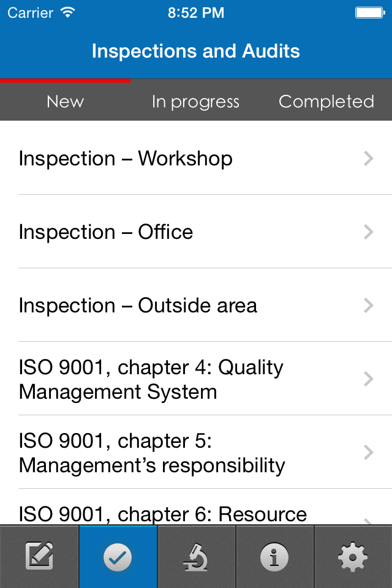Open Inspection – Workshop list item
This screenshot has width=392, height=588.
[196, 158]
